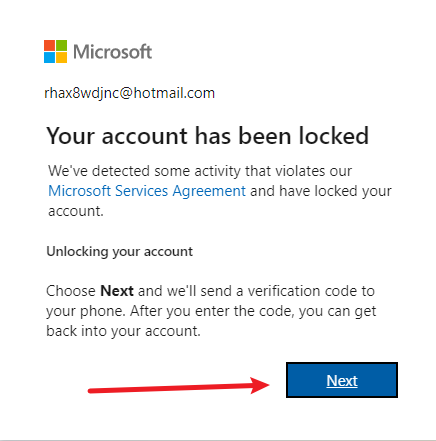The height and width of the screenshot is (441, 436).
Task: Click the "back into your account." line
Action: (x=123, y=331)
